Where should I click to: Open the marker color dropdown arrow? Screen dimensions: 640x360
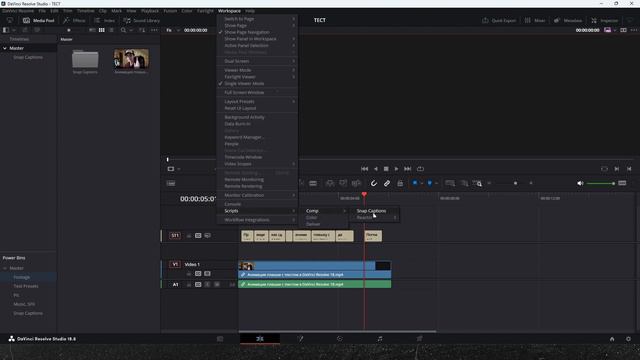(436, 184)
